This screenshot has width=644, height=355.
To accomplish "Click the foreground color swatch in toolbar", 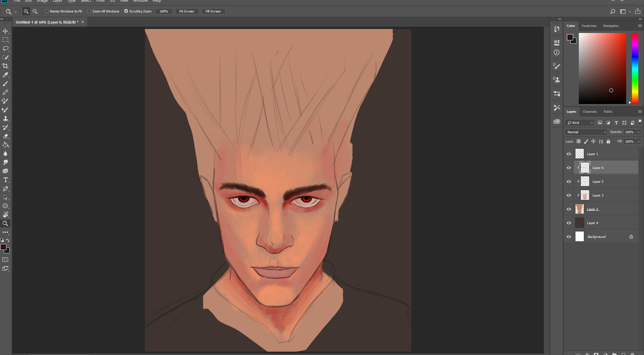I will 3,247.
